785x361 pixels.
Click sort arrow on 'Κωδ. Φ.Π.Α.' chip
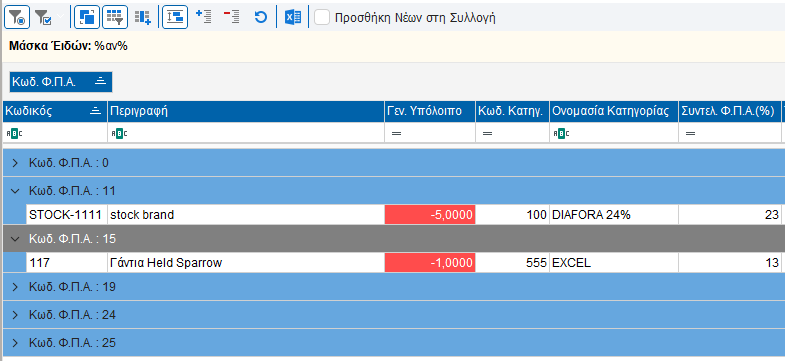(101, 82)
